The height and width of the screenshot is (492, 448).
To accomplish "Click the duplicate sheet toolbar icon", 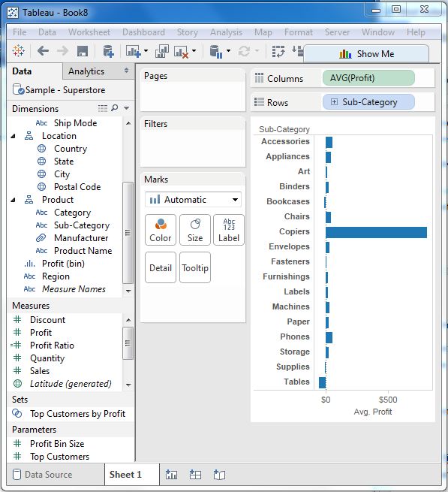I will (x=162, y=51).
